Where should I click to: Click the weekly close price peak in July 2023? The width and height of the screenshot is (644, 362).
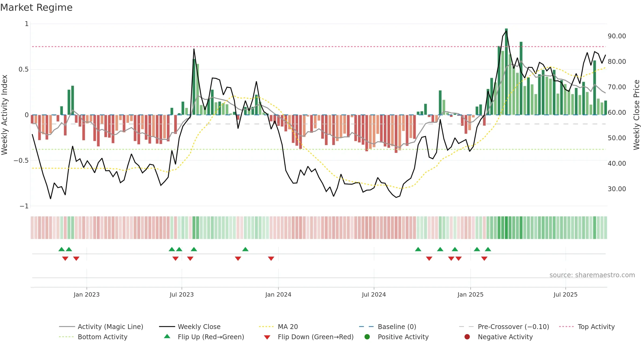[194, 49]
